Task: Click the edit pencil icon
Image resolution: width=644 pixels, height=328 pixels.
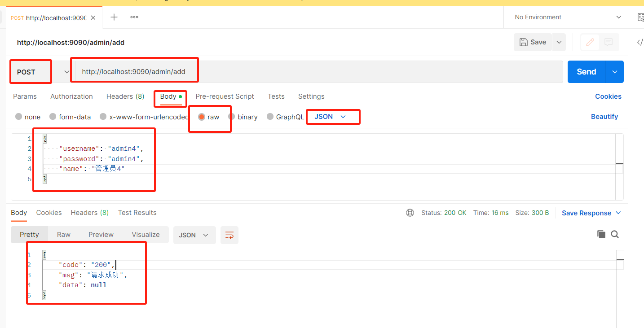Action: point(590,42)
